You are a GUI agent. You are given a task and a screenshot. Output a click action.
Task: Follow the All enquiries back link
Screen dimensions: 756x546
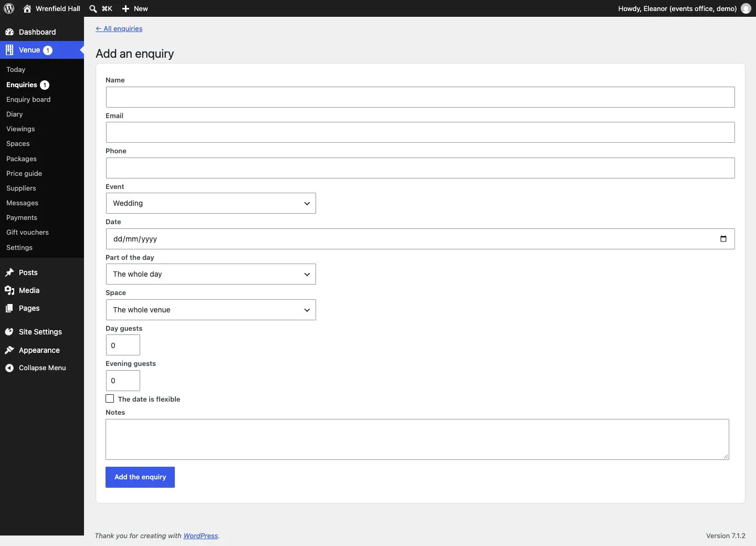pyautogui.click(x=119, y=29)
